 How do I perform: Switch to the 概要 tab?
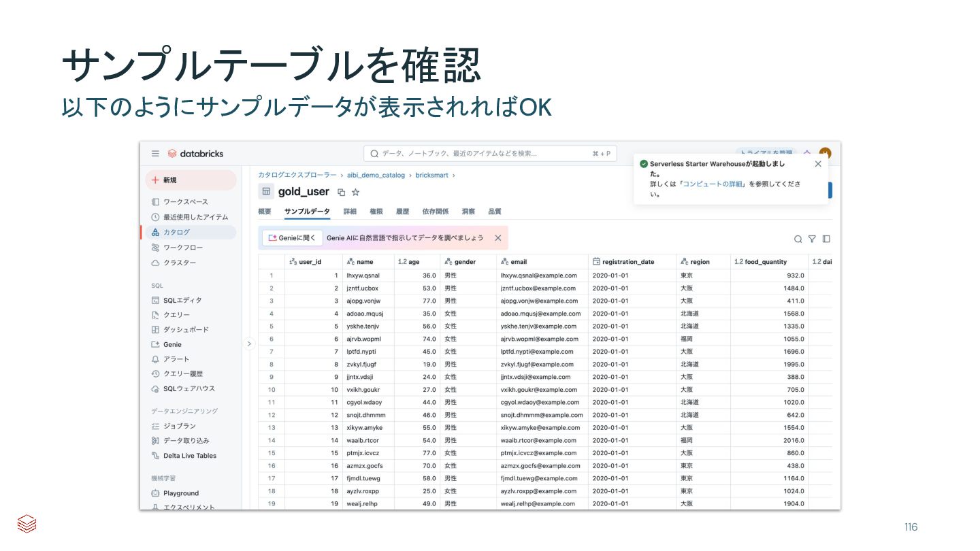click(x=265, y=212)
